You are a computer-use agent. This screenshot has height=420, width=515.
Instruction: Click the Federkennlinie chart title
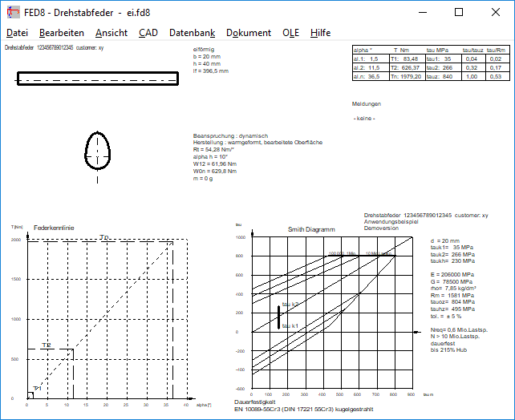coord(54,228)
